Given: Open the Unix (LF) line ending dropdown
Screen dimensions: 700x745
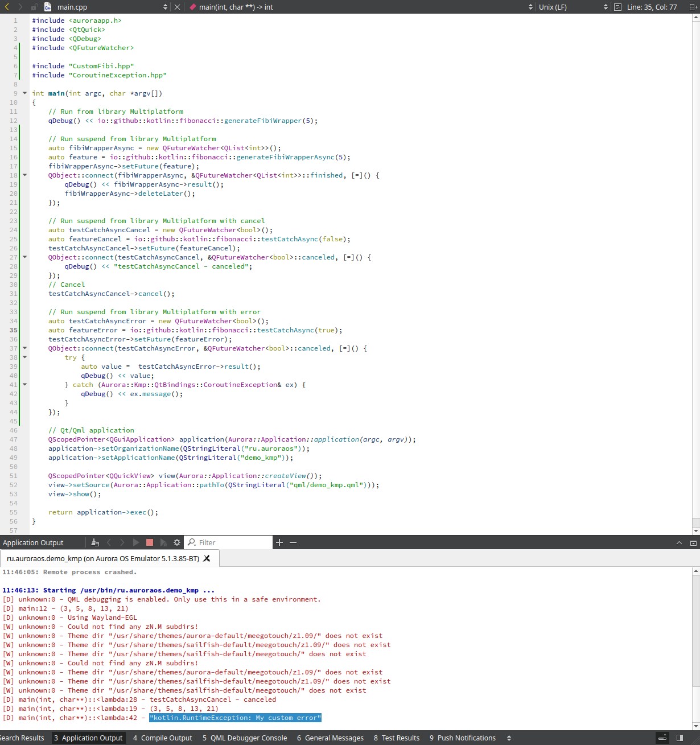Looking at the screenshot, I should tap(606, 7).
